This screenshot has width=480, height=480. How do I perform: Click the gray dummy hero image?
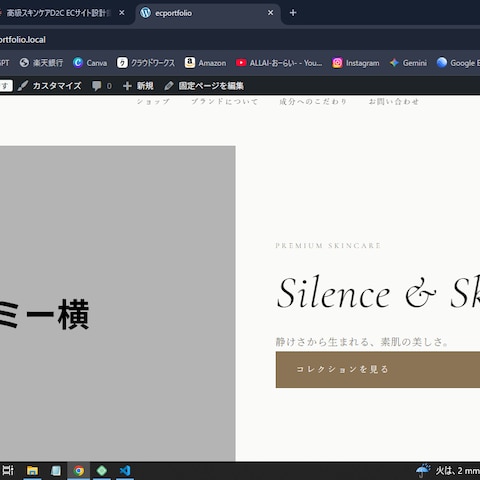pos(118,303)
